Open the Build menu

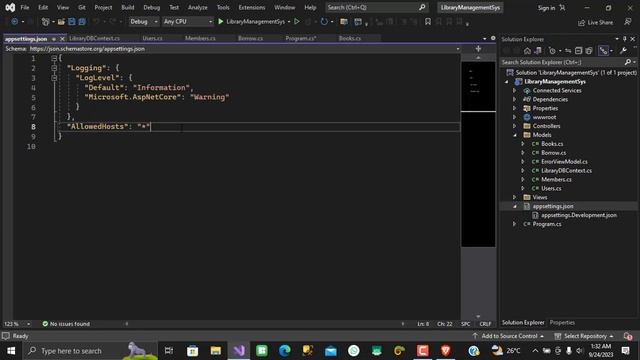(x=128, y=7)
